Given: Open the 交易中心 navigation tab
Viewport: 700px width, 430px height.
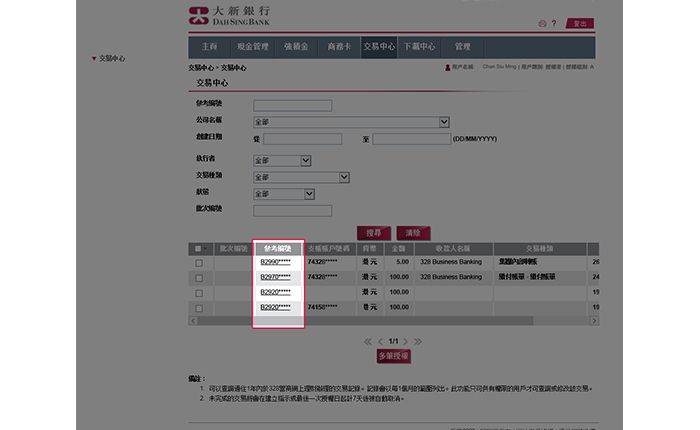Looking at the screenshot, I should (379, 47).
